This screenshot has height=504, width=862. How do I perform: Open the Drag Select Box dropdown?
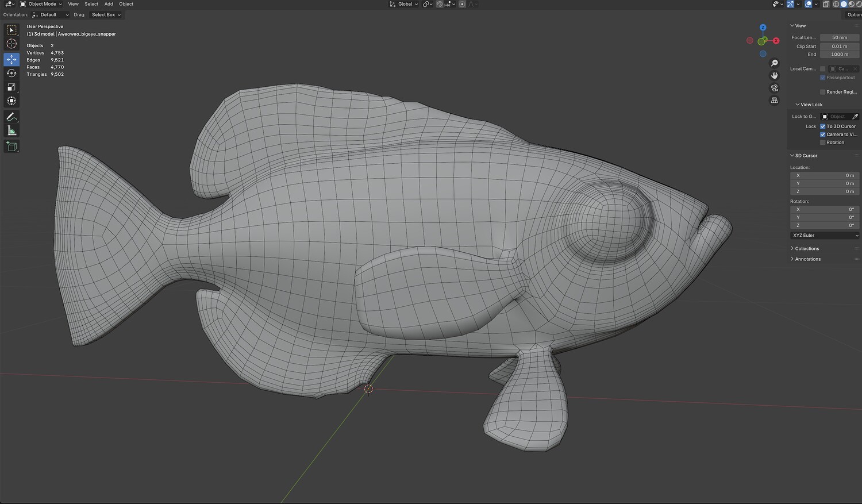[x=106, y=15]
